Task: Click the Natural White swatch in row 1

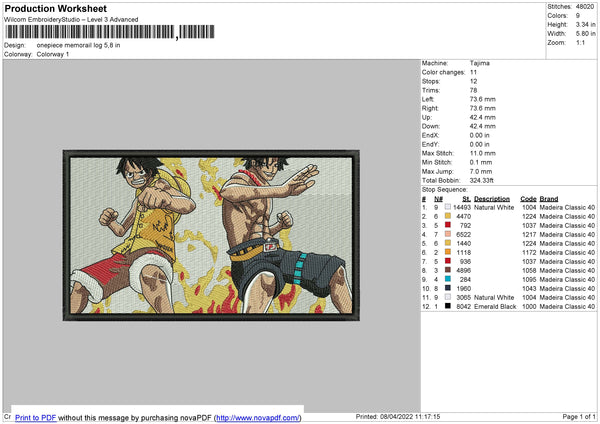Action: (448, 207)
